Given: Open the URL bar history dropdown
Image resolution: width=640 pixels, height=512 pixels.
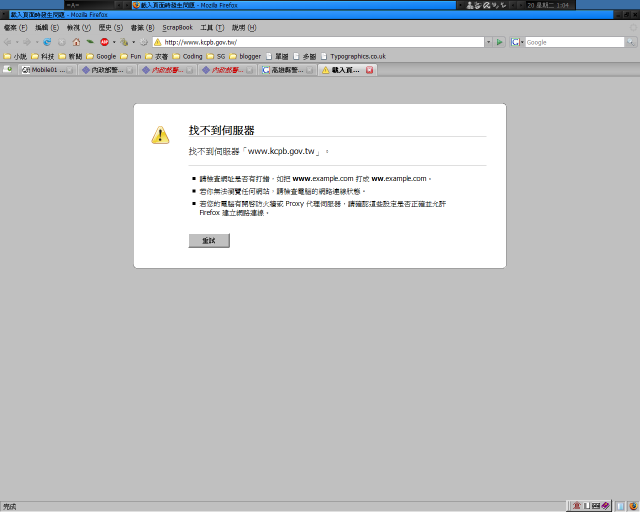Looking at the screenshot, I should coord(488,42).
